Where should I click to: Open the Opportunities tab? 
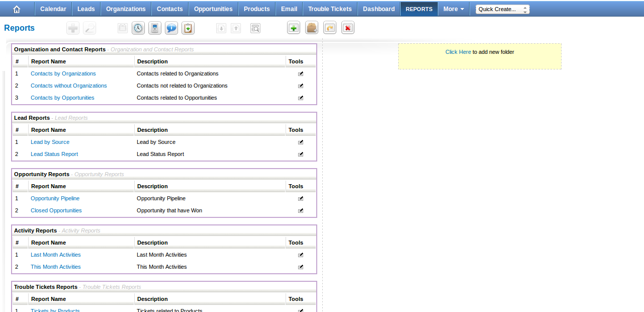213,9
